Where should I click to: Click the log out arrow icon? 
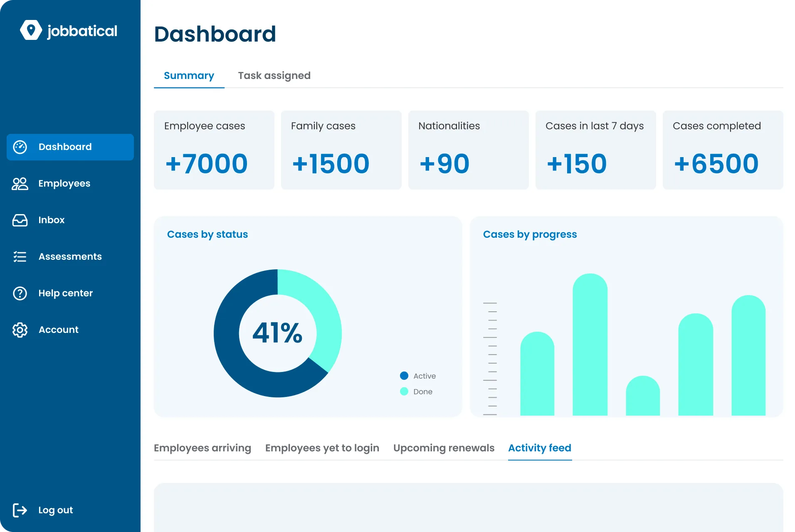(20, 510)
